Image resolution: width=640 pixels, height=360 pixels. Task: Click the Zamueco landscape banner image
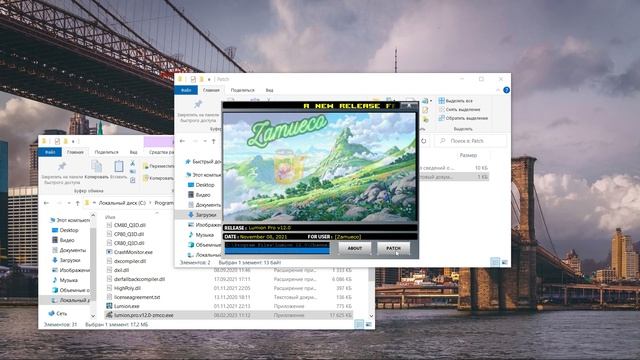pos(320,167)
